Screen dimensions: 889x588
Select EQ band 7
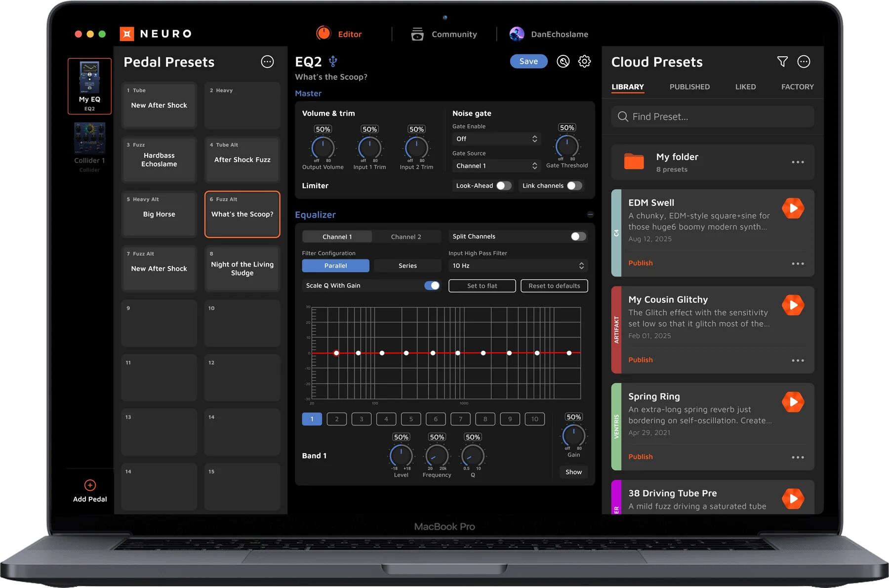click(x=461, y=419)
